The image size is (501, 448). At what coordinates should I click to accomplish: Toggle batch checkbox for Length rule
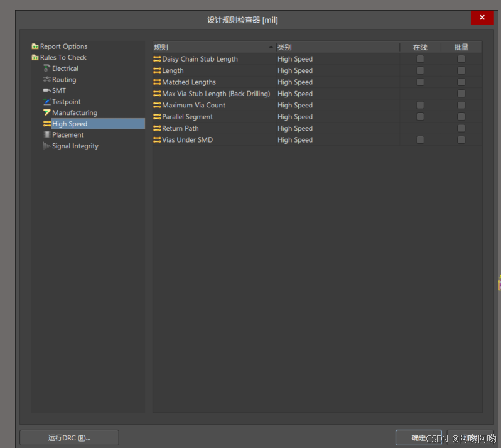coord(461,70)
